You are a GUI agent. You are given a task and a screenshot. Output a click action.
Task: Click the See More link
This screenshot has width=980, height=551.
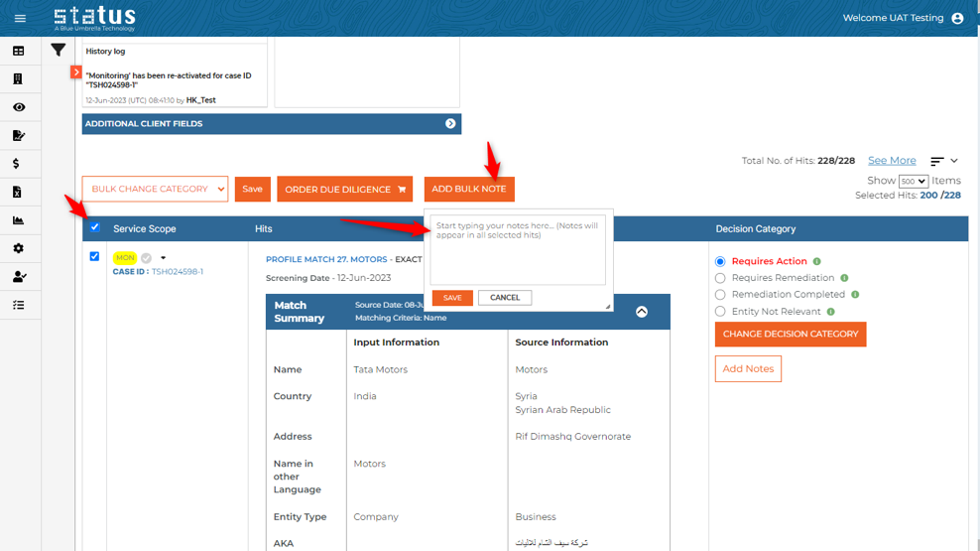click(892, 161)
